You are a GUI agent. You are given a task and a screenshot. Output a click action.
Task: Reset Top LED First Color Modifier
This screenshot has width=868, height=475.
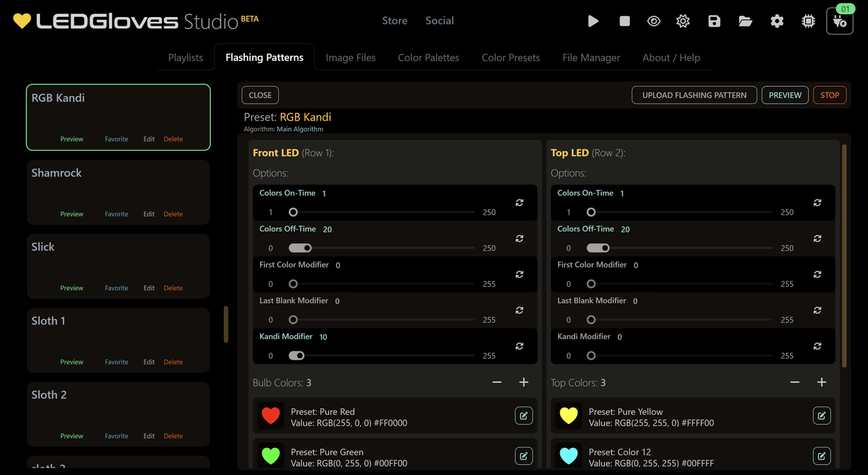[817, 274]
